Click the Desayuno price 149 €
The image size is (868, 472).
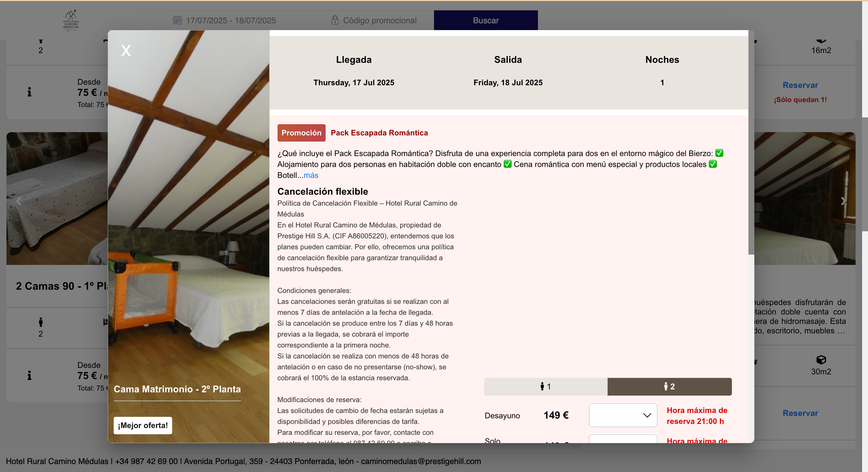click(556, 415)
